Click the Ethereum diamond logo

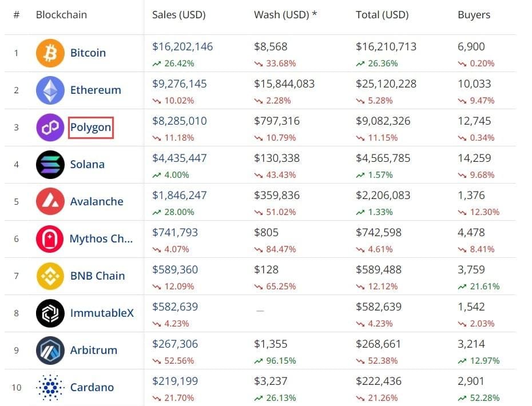[x=50, y=90]
